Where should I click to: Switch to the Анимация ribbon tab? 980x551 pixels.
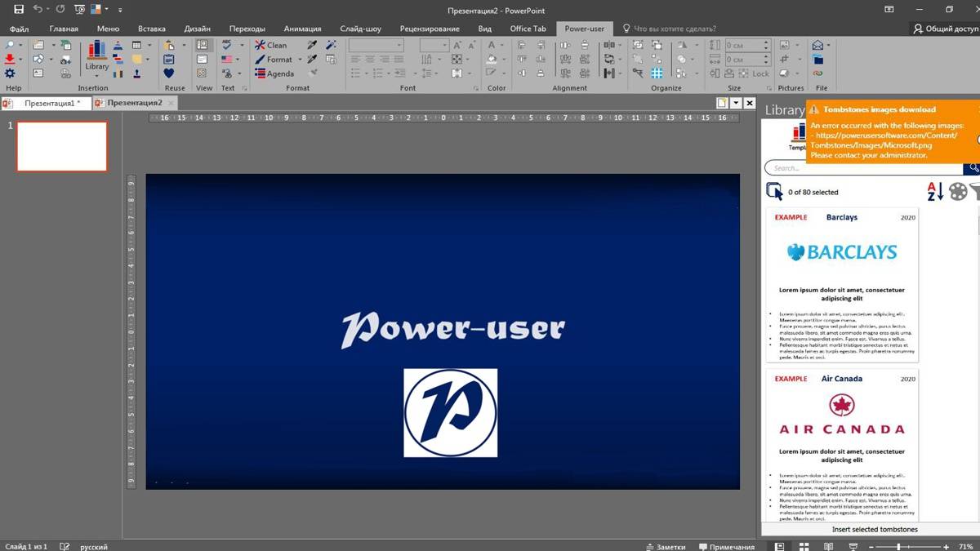click(302, 29)
